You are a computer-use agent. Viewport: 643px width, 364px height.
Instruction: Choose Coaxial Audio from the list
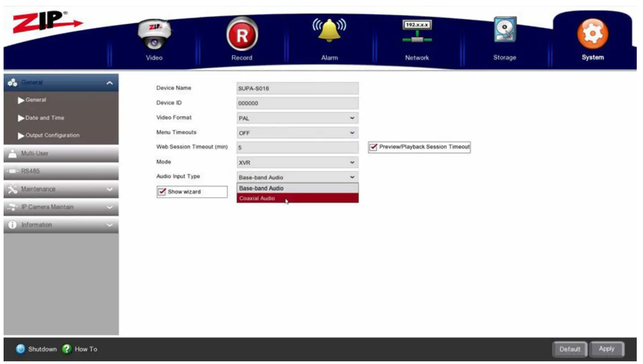pos(298,198)
